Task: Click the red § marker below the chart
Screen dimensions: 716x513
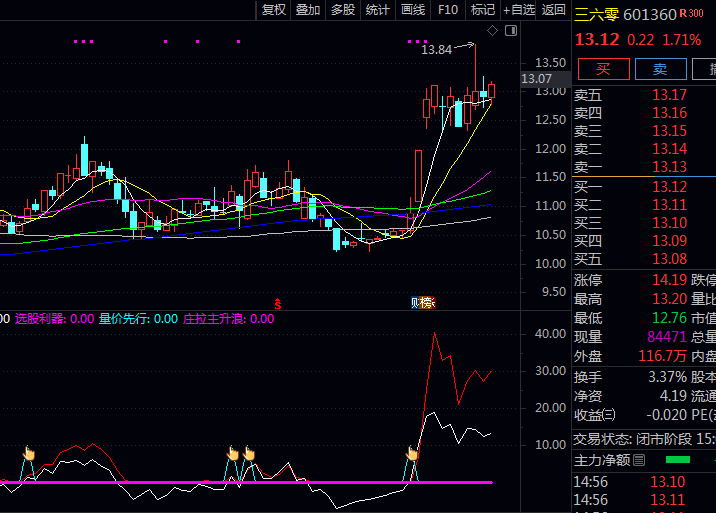Action: tap(278, 302)
